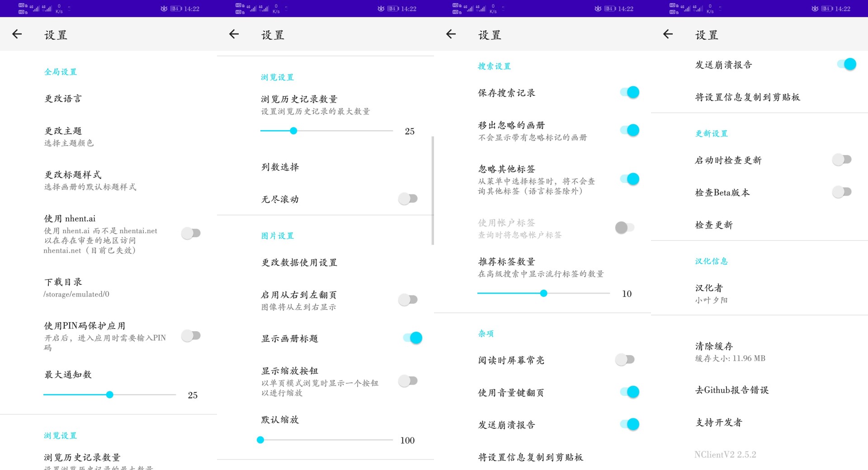Disable 保存搜索记录 switch
This screenshot has width=868, height=470.
[629, 93]
